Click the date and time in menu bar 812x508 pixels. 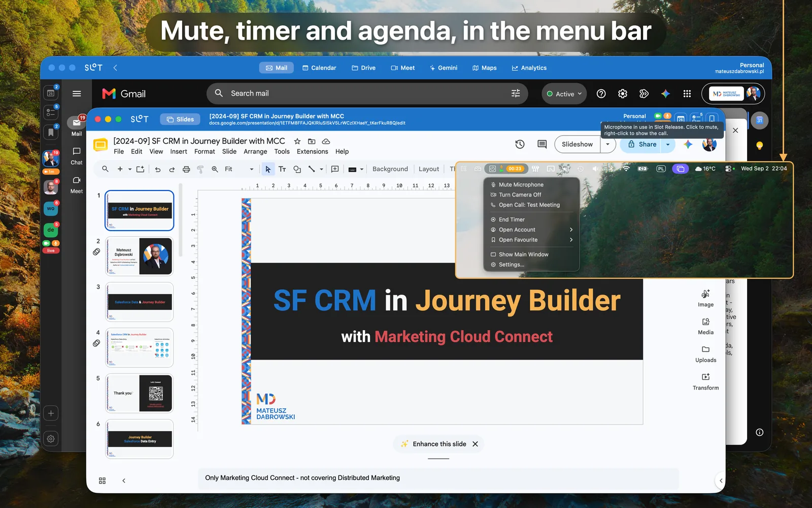click(764, 169)
